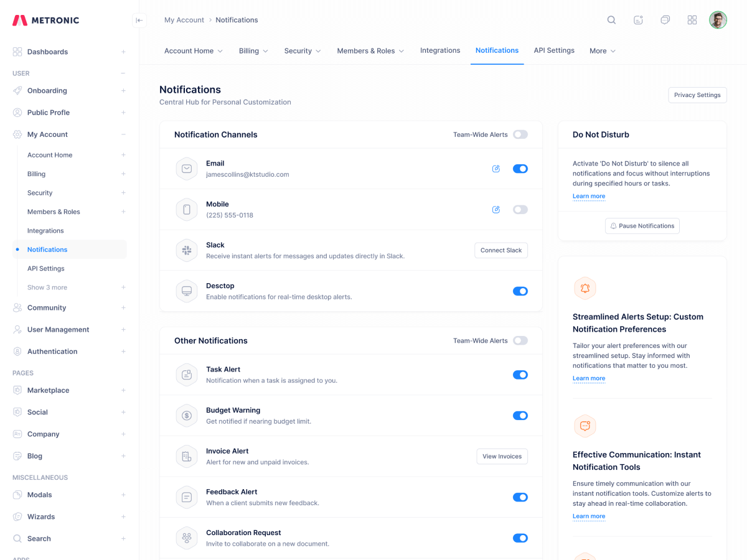Click the Connect Slack button
Image resolution: width=747 pixels, height=560 pixels.
click(501, 250)
